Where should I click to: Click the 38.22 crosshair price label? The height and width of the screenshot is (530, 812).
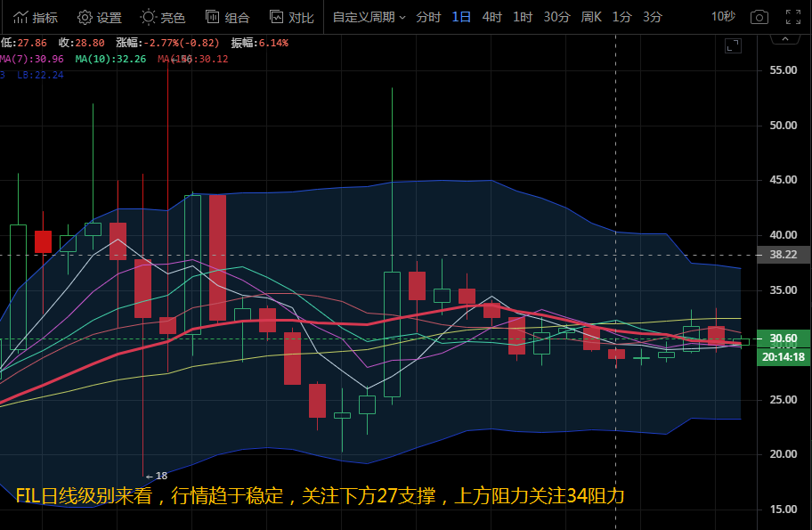tap(784, 255)
